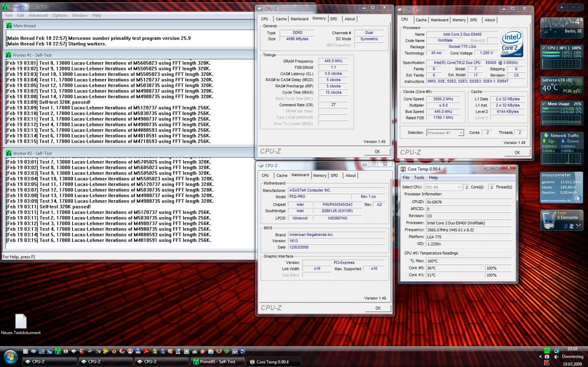Screen dimensions: 588x367
Task: Click the Core Temp title bar icon
Action: 403,169
